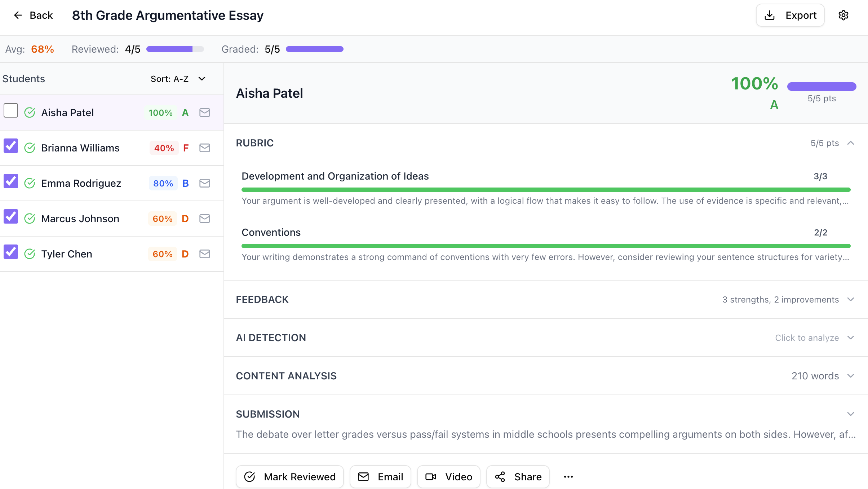Uncheck the box for Marcus Johnson
The width and height of the screenshot is (868, 489).
click(11, 216)
